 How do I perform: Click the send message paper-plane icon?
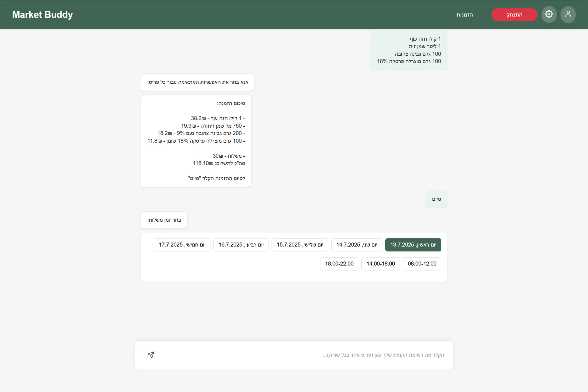point(151,355)
